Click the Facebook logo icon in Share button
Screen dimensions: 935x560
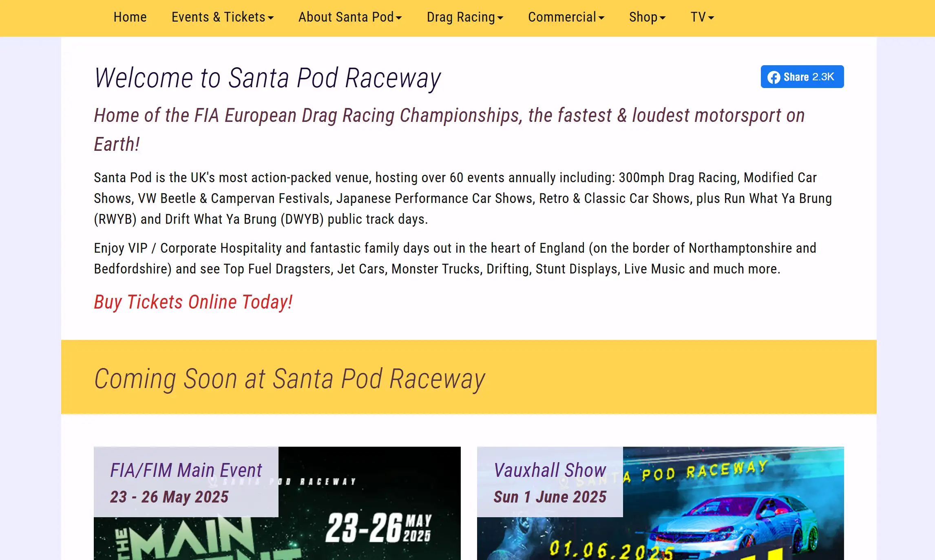(x=774, y=77)
